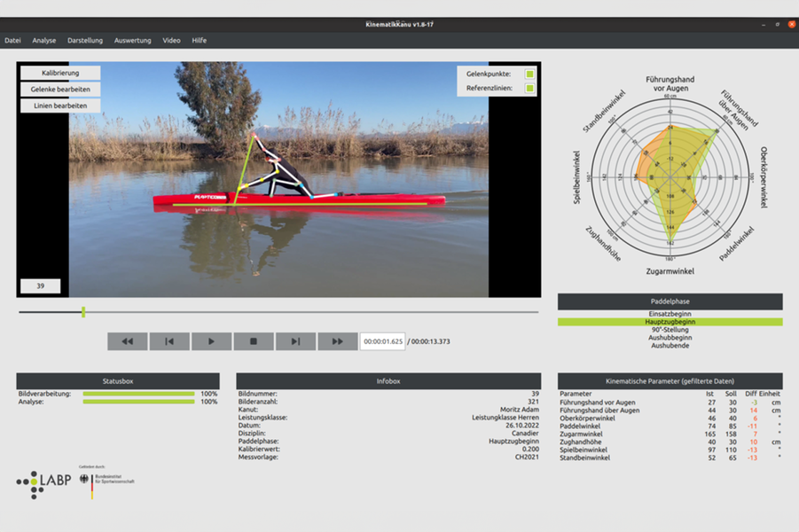Select 90°-Stellung paddle phase
Viewport: 799px width, 532px height.
(x=670, y=330)
